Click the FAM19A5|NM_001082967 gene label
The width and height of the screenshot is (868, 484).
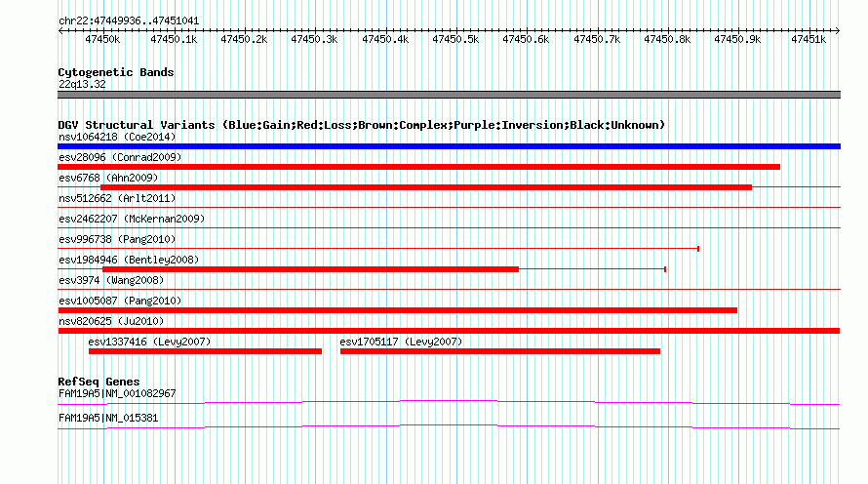coord(117,393)
